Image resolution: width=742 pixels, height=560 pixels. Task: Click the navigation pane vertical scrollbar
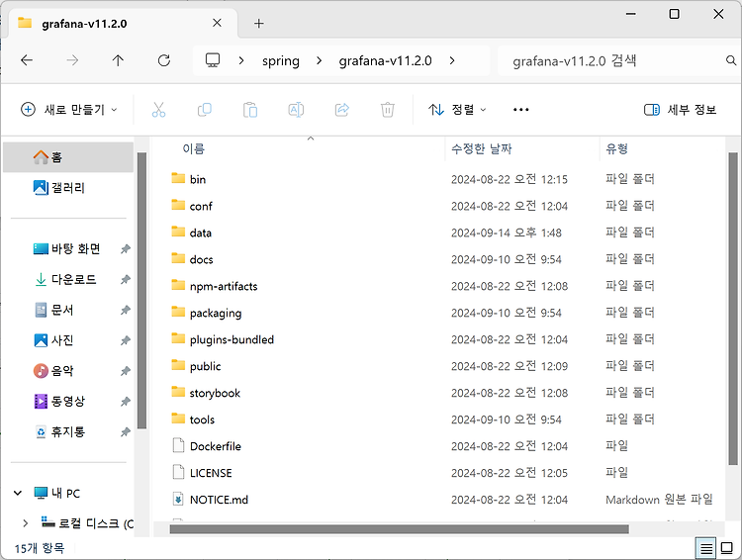(x=141, y=290)
